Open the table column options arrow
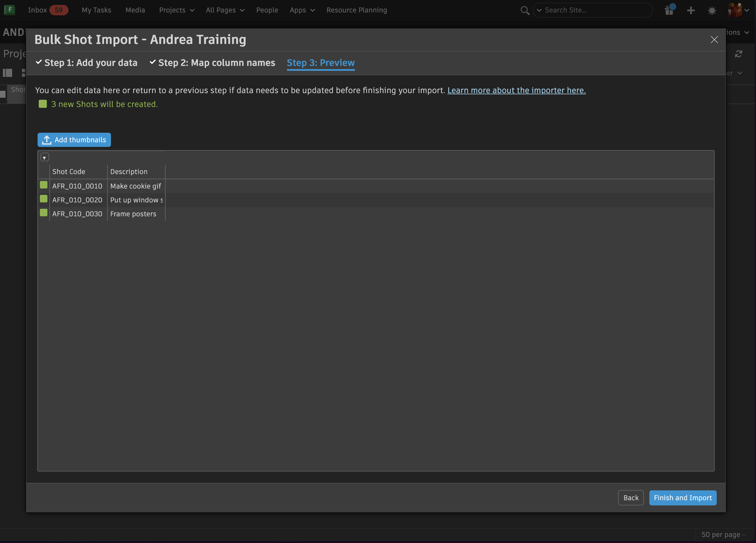The width and height of the screenshot is (756, 543). point(44,157)
